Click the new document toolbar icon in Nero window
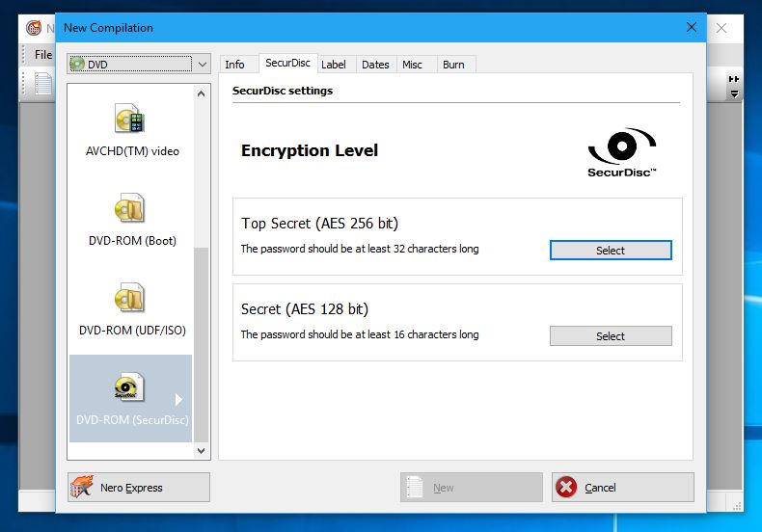Image resolution: width=762 pixels, height=532 pixels. tap(42, 84)
